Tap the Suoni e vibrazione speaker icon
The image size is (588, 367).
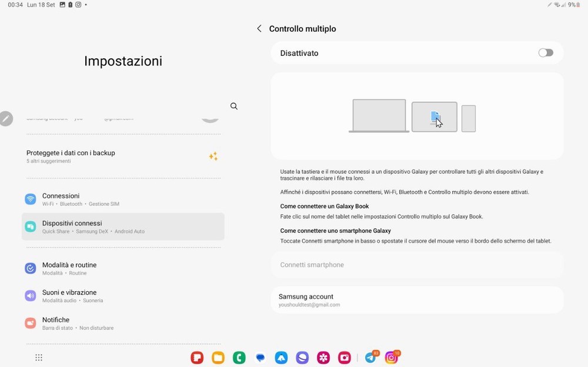tap(31, 296)
